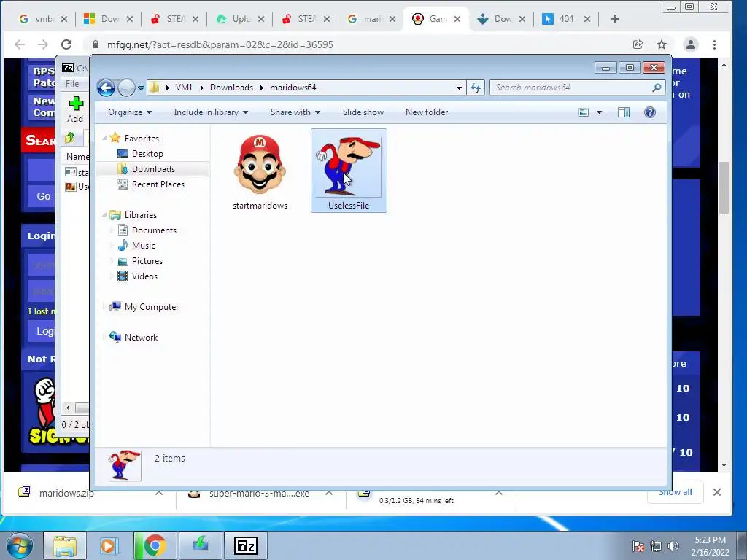Open the Organize menu
This screenshot has width=747, height=560.
point(130,112)
